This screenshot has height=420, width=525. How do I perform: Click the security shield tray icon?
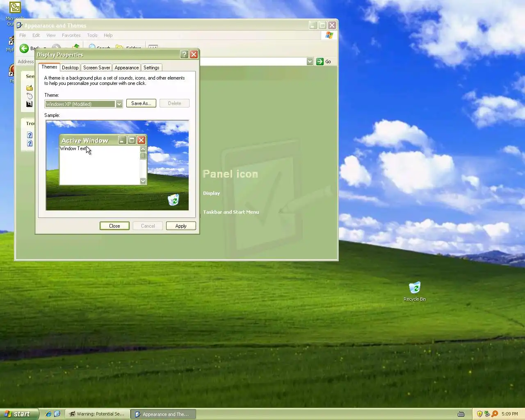(479, 414)
